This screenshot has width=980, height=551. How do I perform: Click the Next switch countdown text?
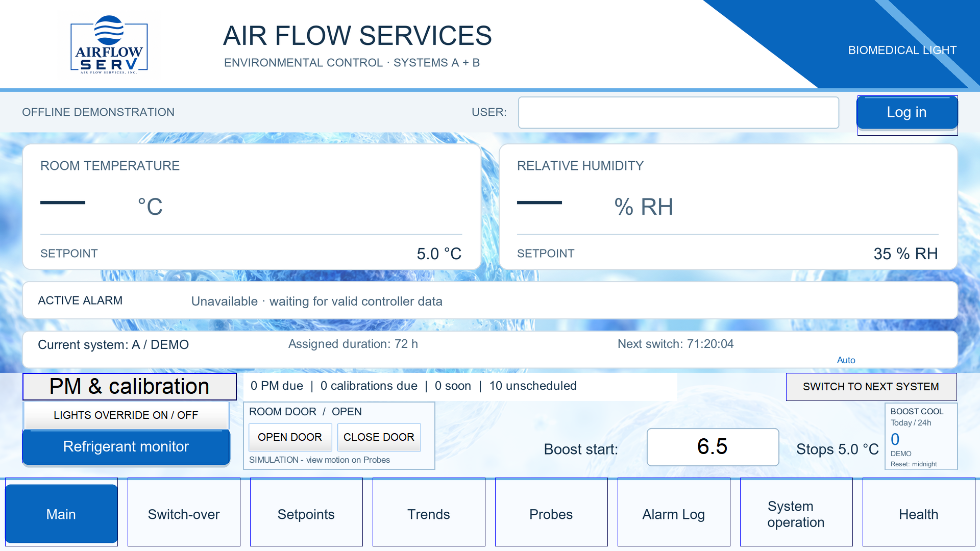click(x=675, y=344)
